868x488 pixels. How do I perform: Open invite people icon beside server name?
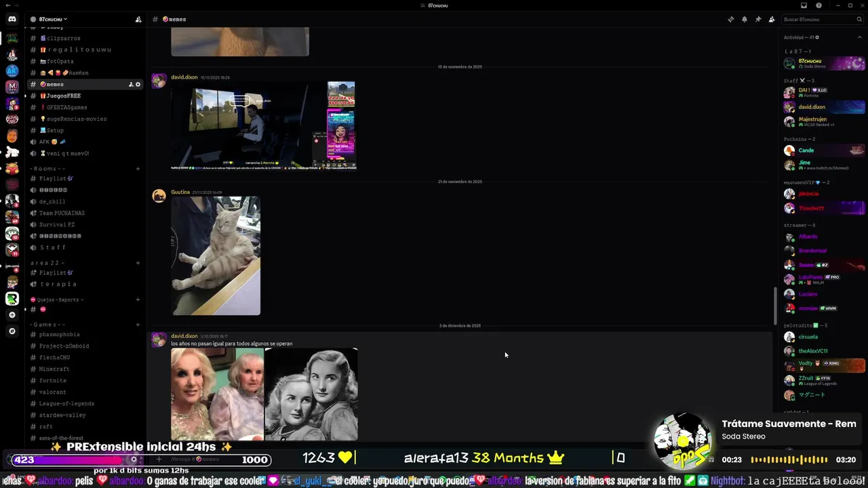point(138,19)
